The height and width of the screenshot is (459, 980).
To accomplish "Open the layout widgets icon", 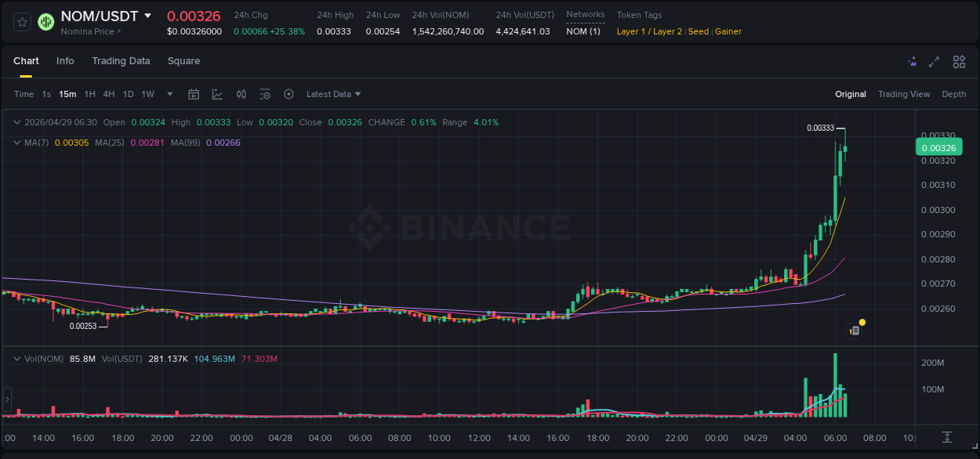I will 959,60.
